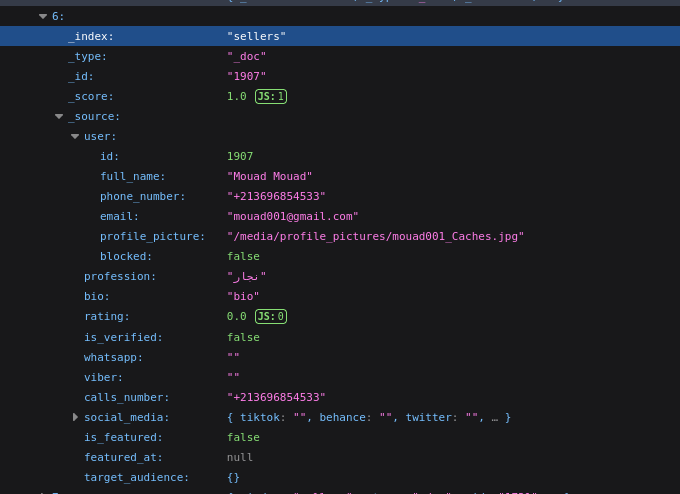The height and width of the screenshot is (494, 680).
Task: Collapse the _source node arrow
Action: click(x=59, y=116)
